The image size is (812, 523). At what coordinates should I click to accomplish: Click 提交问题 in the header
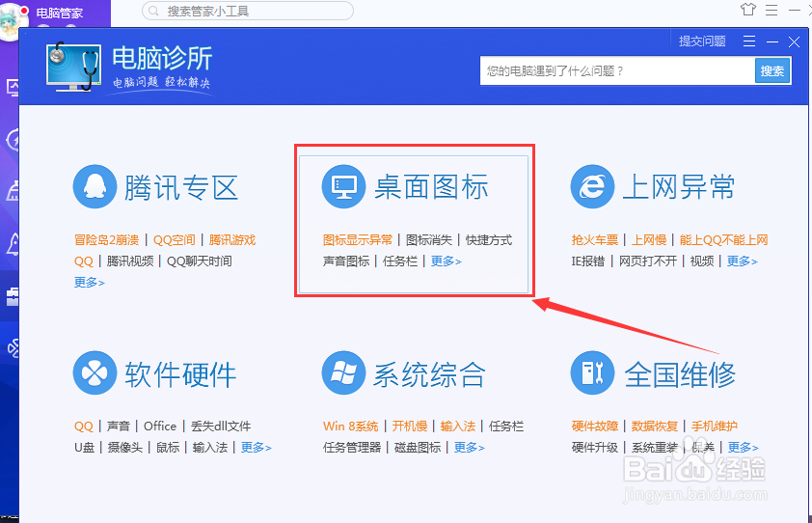click(702, 41)
